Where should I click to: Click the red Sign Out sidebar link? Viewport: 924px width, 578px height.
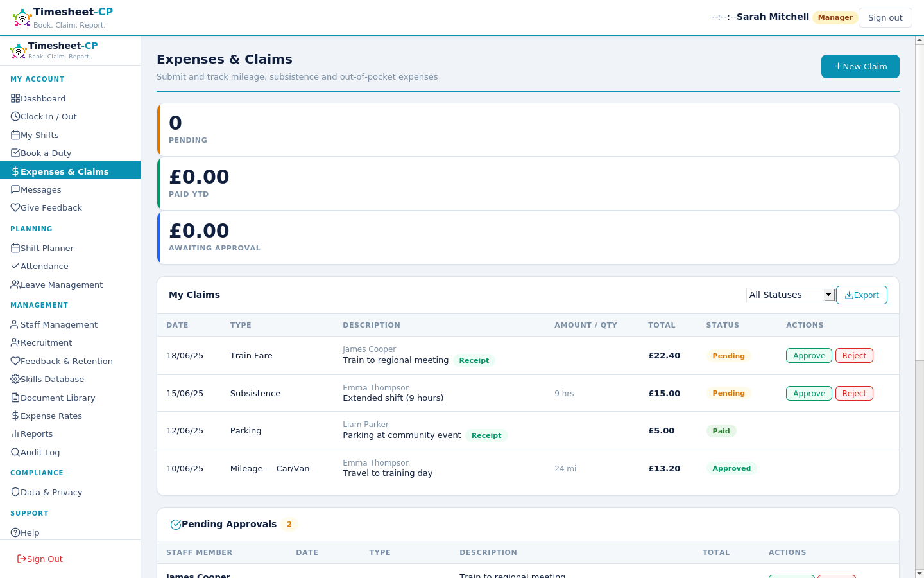tap(40, 559)
